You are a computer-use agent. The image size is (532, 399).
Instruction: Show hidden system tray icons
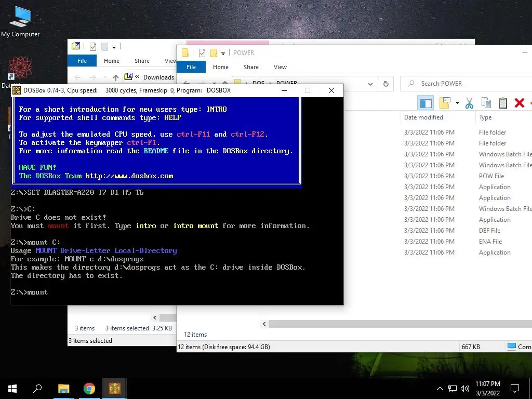[x=440, y=389]
